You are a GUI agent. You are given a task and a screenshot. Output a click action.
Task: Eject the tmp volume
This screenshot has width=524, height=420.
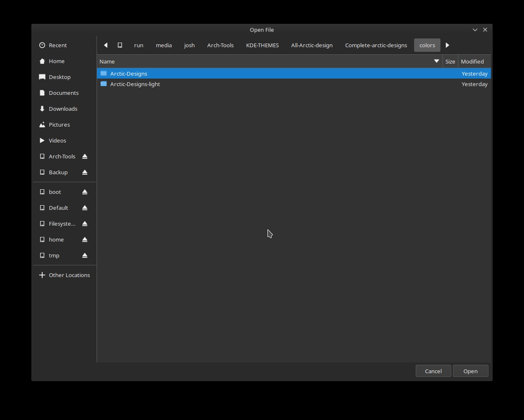click(85, 255)
